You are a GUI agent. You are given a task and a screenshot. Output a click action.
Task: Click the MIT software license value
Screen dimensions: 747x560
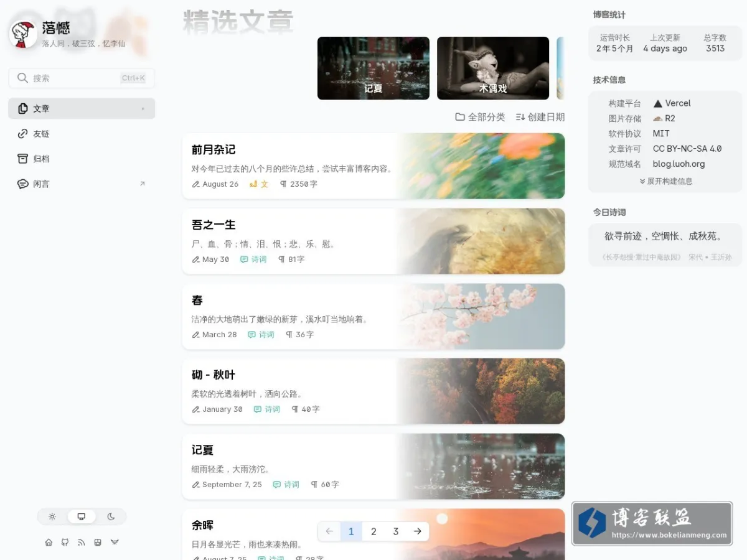[661, 134]
